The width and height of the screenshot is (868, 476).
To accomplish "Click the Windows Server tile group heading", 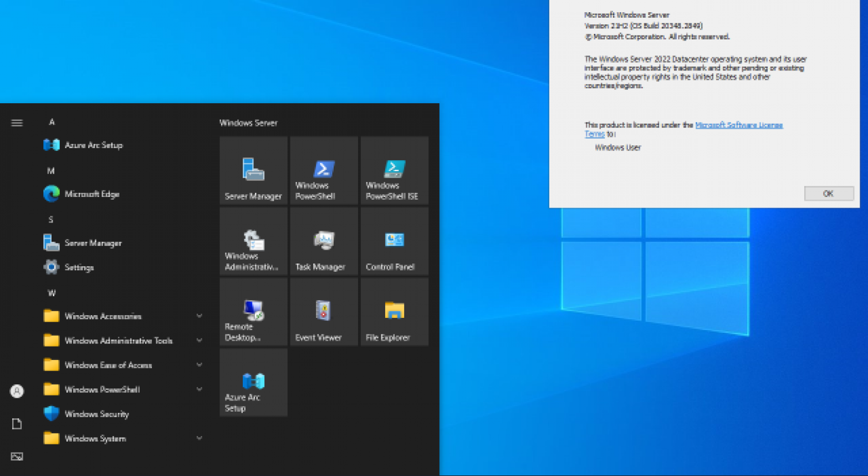I will tap(248, 123).
